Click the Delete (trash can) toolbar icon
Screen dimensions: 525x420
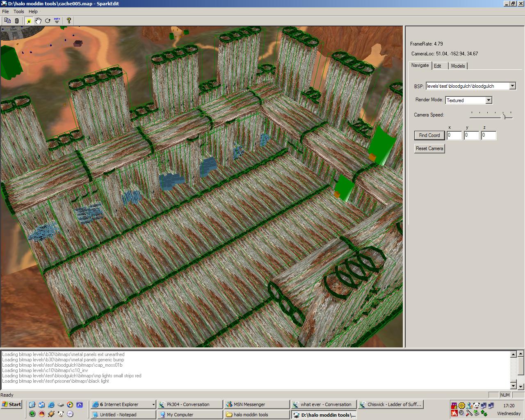click(x=17, y=21)
